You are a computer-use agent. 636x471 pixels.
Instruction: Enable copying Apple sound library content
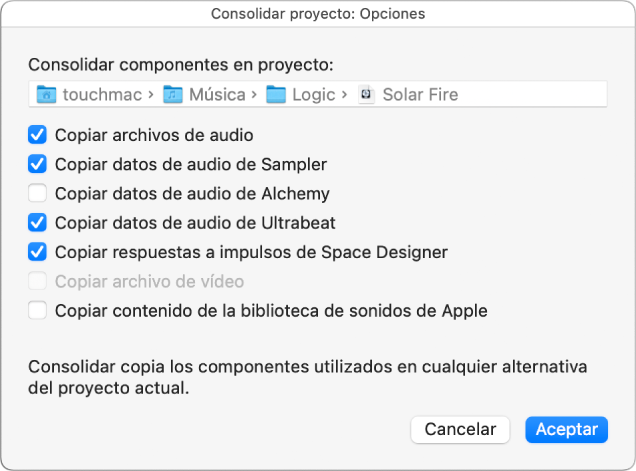pos(38,311)
